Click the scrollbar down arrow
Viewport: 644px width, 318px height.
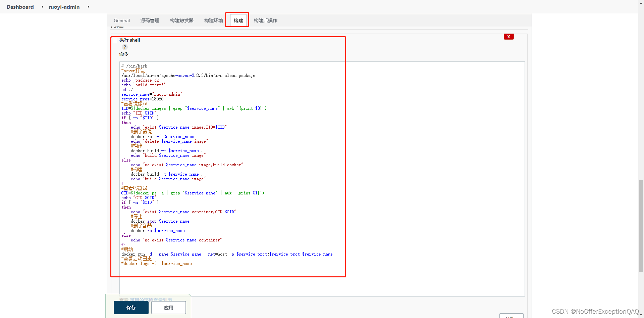[x=641, y=315]
